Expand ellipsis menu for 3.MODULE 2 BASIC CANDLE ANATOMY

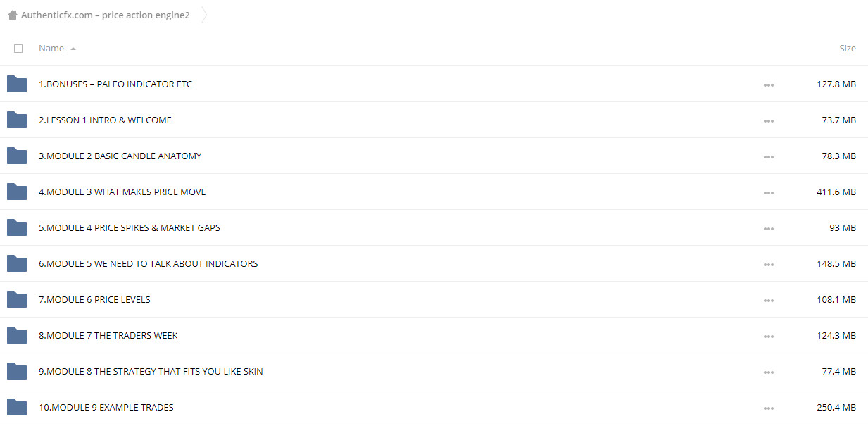[x=768, y=157]
